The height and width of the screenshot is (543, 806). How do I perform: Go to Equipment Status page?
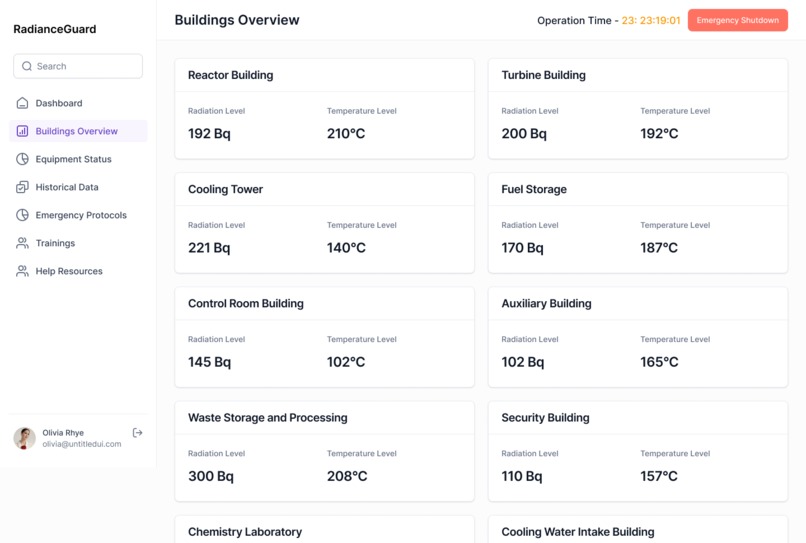73,159
